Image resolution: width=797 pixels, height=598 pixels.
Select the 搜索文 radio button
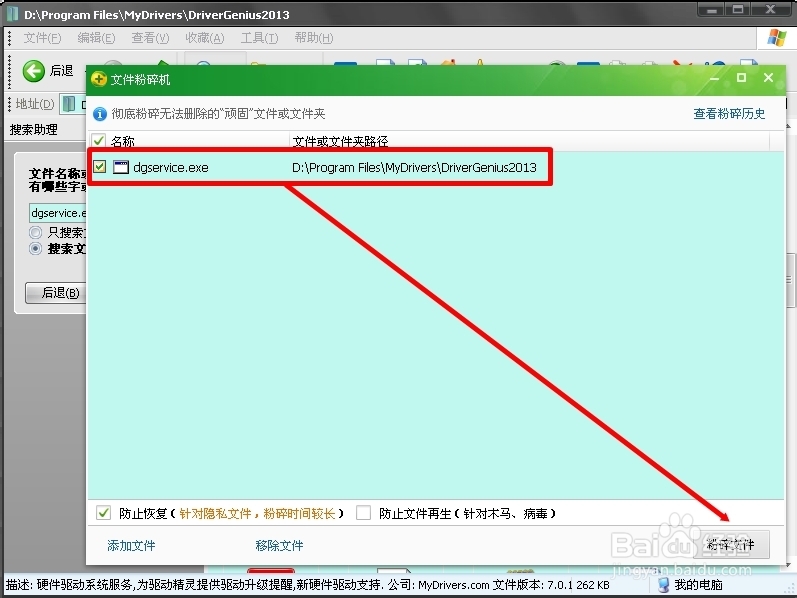point(35,249)
